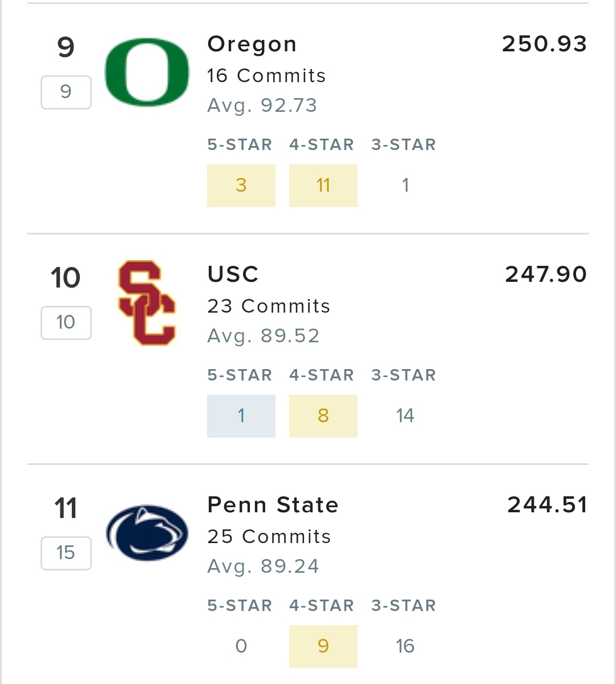Click the USC Trojans logo
The height and width of the screenshot is (684, 616).
click(x=147, y=303)
